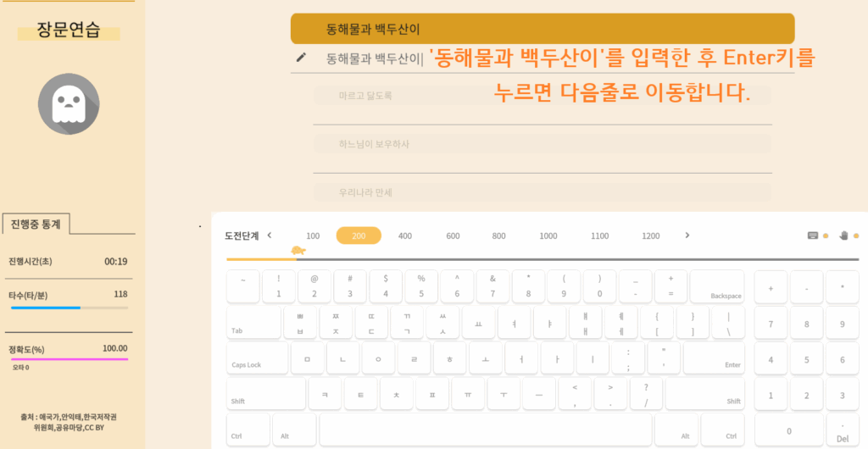Click the right Shift key
The width and height of the screenshot is (868, 449).
[704, 394]
